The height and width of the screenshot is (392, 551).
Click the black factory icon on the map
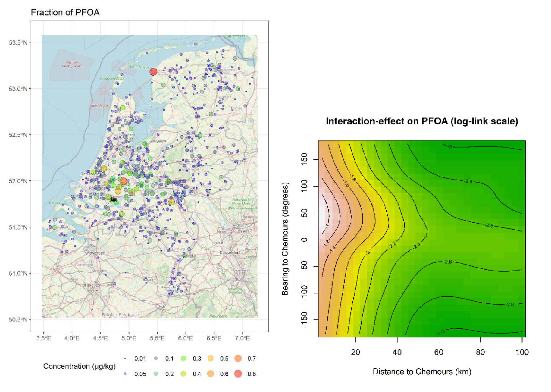113,199
